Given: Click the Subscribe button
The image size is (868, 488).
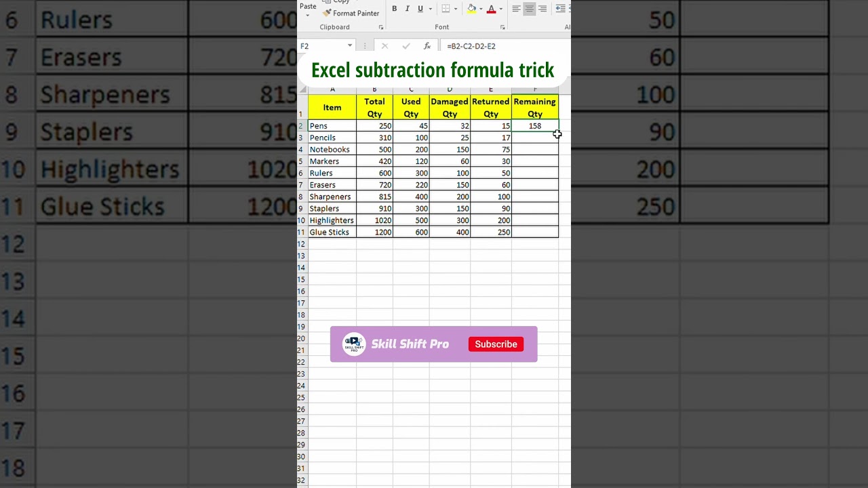Looking at the screenshot, I should pos(496,344).
